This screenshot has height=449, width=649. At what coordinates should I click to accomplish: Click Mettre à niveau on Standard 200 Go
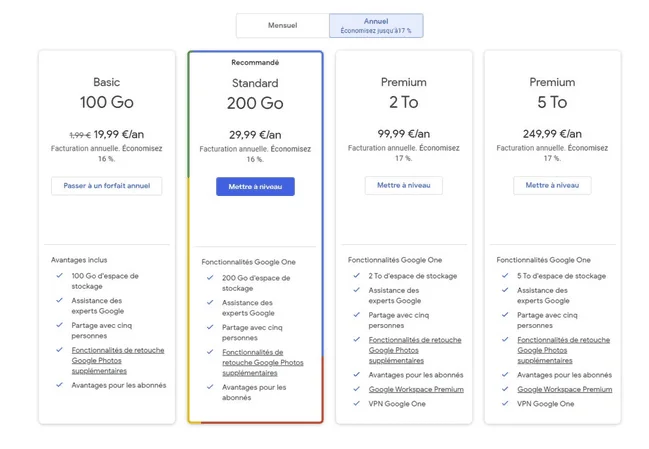pyautogui.click(x=255, y=187)
